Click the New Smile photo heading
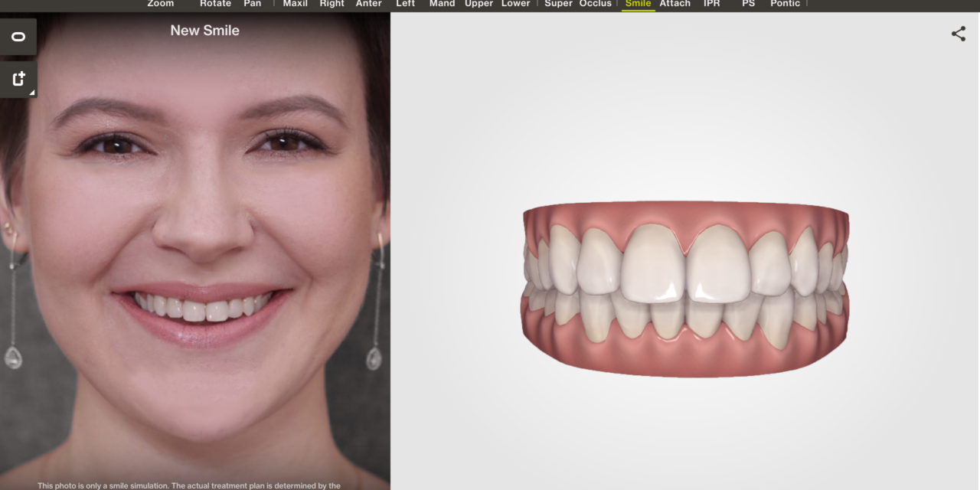980x490 pixels. pos(204,31)
